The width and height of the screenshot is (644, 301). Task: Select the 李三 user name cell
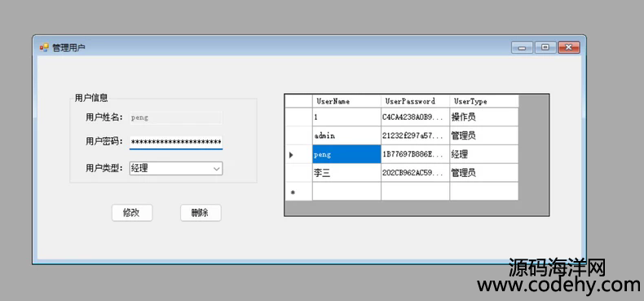coord(346,173)
